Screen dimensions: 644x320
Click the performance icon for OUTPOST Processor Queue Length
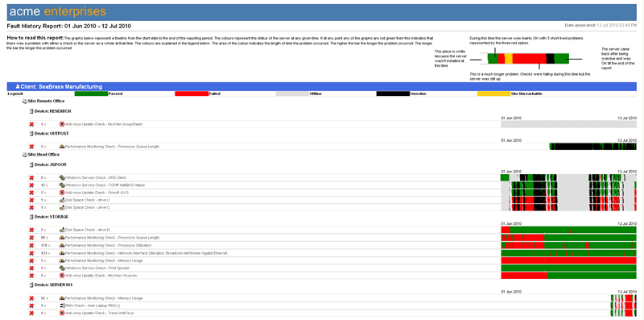tap(62, 147)
